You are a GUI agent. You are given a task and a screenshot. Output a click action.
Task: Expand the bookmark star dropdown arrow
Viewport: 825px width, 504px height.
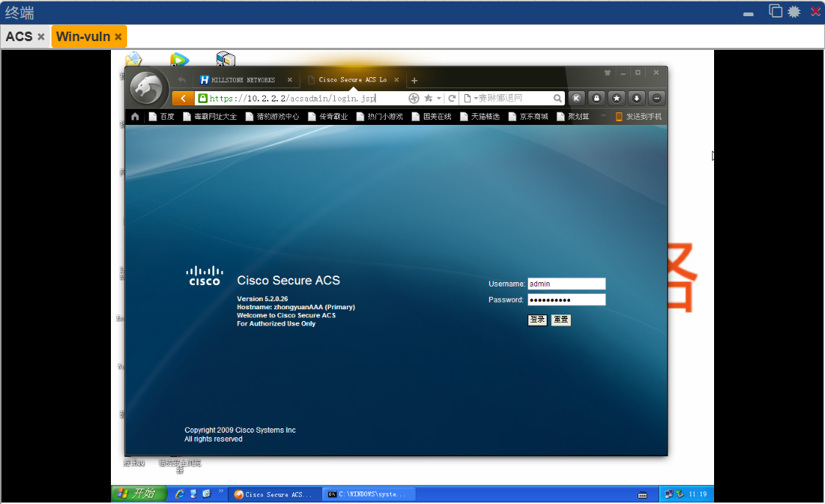439,98
